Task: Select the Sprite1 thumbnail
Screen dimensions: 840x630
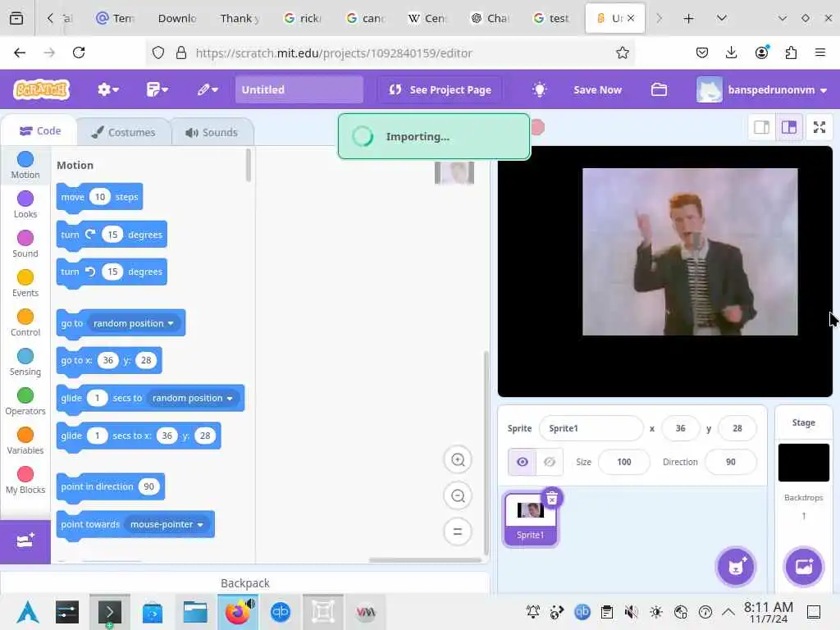Action: click(x=531, y=519)
